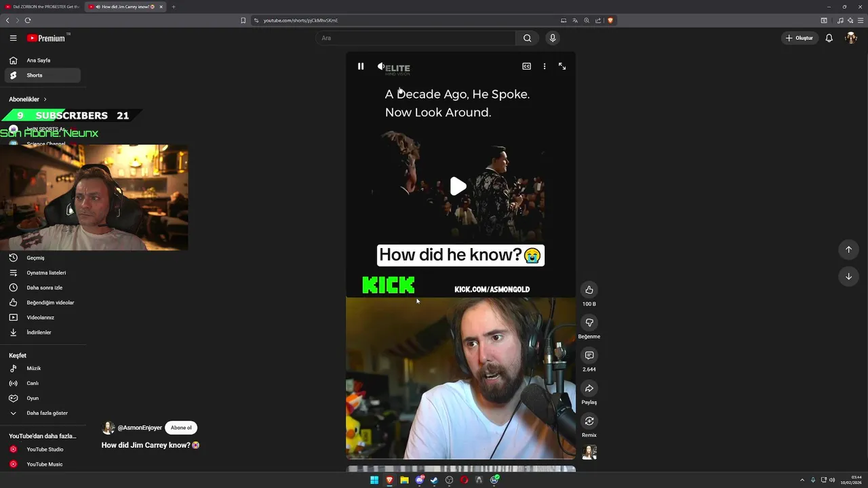This screenshot has width=868, height=488.
Task: Open Canlı live section
Action: point(43,383)
